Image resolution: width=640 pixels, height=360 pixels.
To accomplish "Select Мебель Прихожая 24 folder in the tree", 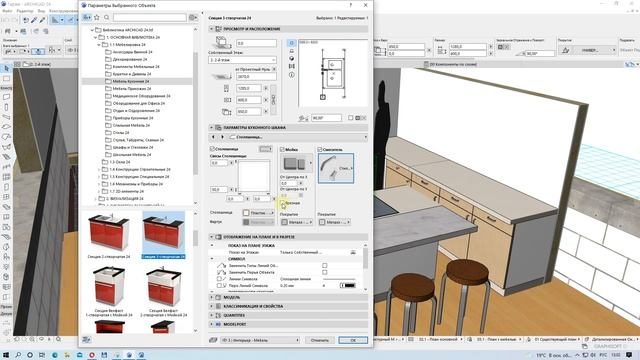I will click(132, 89).
